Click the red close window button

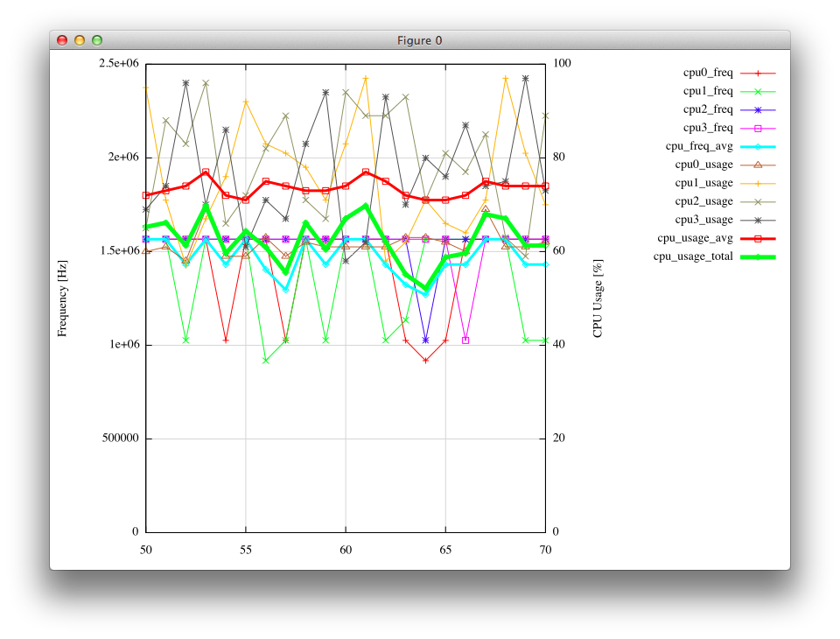(x=62, y=40)
